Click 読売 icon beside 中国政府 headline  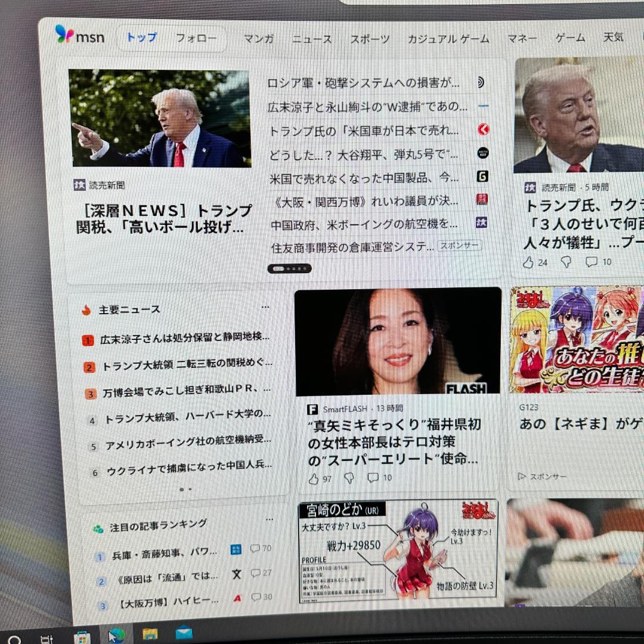[x=481, y=222]
